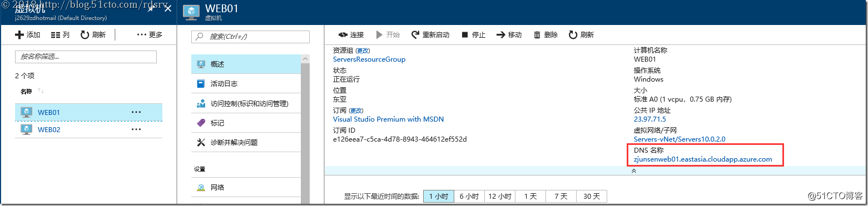Click Change (更改) next to subscription

pos(356,110)
